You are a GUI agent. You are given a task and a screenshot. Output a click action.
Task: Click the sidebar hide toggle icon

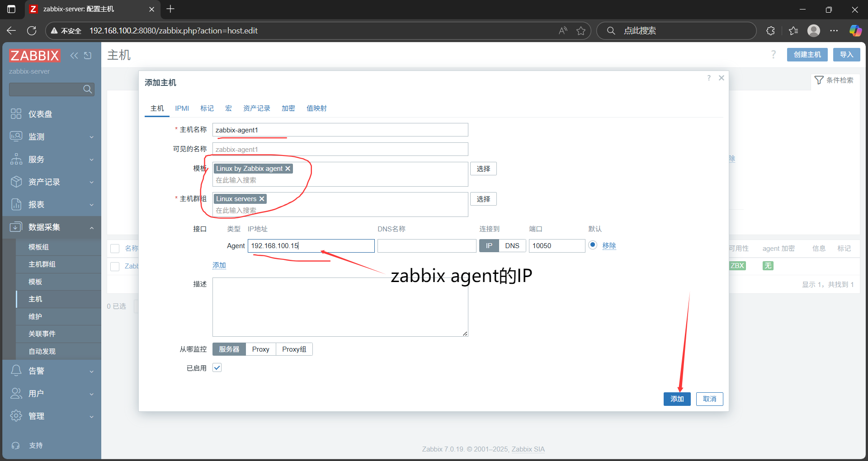pyautogui.click(x=88, y=56)
